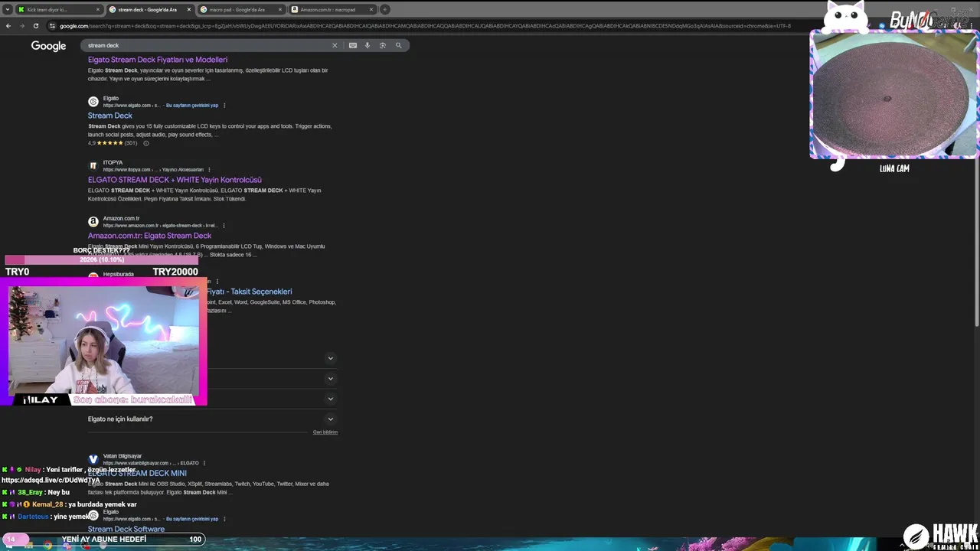This screenshot has height=551, width=980.
Task: Click the 'YENİ AY ABUNE HEDEFİ' progress bar
Action: 103,539
